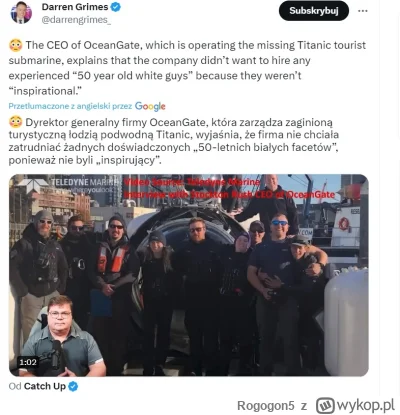Click the Rogogon5 username

tap(266, 406)
